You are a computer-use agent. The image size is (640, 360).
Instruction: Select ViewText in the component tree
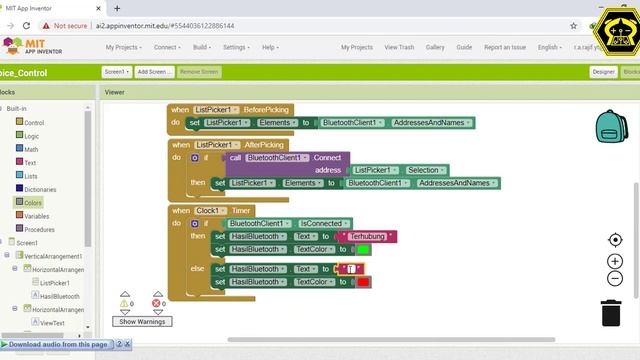click(52, 323)
